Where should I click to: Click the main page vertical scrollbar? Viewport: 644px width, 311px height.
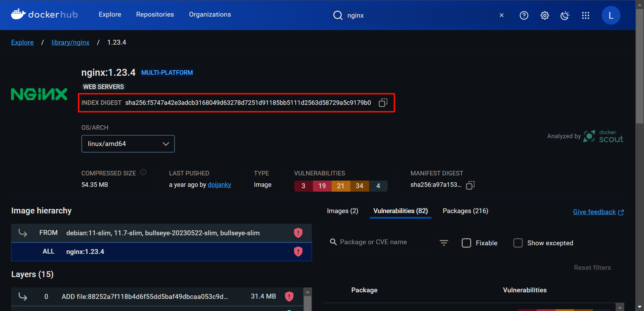pos(640,66)
